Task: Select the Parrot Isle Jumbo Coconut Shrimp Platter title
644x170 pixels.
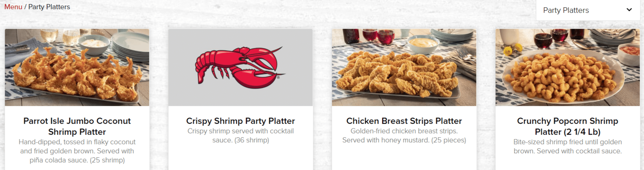Action: tap(77, 126)
